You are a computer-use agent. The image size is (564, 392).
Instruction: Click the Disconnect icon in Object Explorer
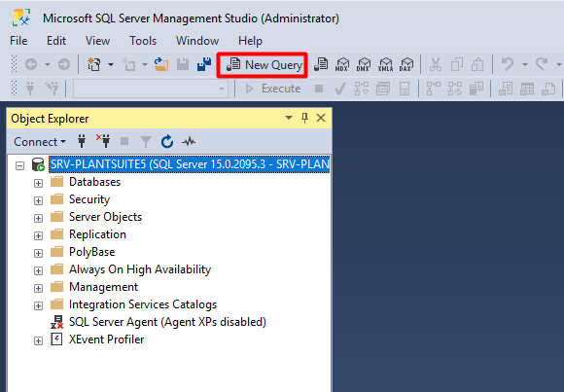tap(103, 141)
